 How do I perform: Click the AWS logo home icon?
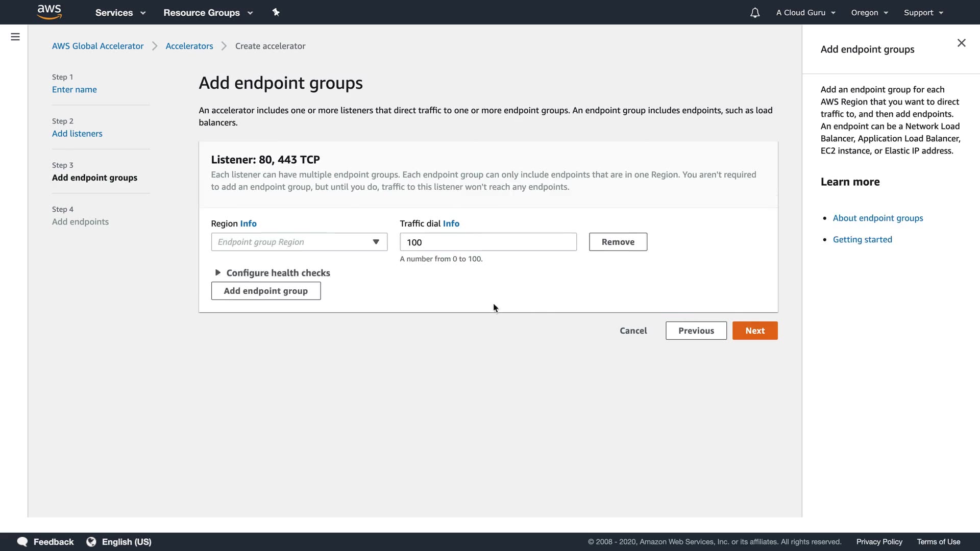(x=49, y=12)
